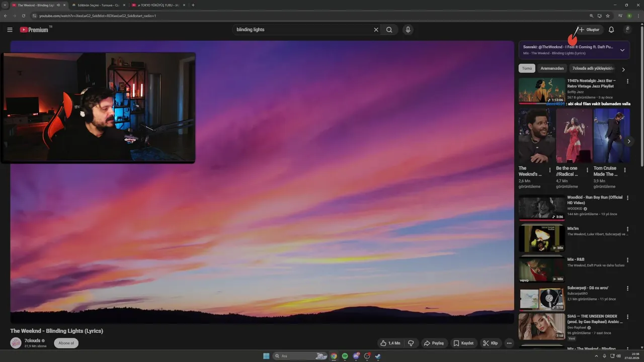Click the Kaydet save button
The image size is (644, 362).
[463, 343]
